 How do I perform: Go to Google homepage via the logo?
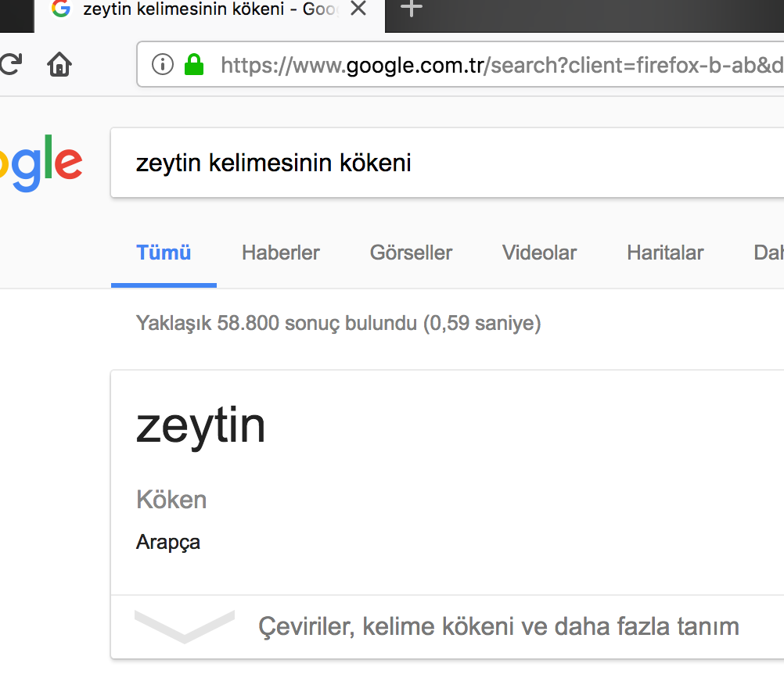41,163
